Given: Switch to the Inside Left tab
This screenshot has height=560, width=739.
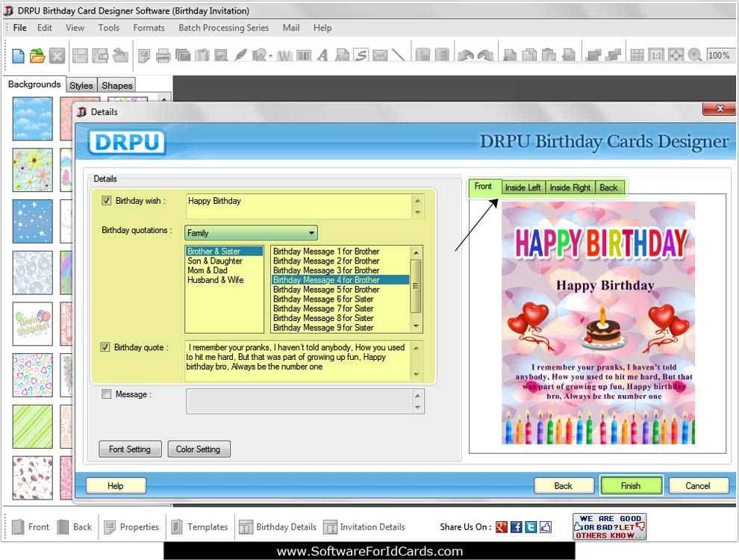Looking at the screenshot, I should [523, 187].
